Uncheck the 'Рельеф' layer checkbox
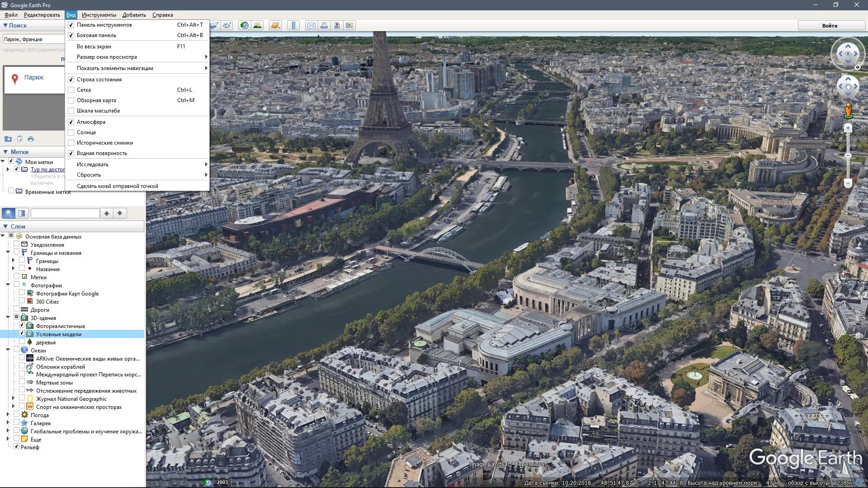This screenshot has width=868, height=488. (16, 446)
